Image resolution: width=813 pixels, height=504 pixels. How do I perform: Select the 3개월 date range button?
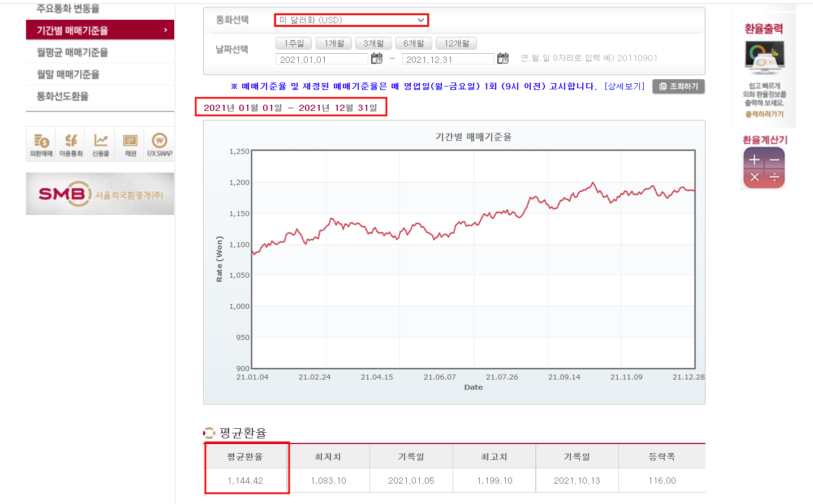click(x=373, y=43)
